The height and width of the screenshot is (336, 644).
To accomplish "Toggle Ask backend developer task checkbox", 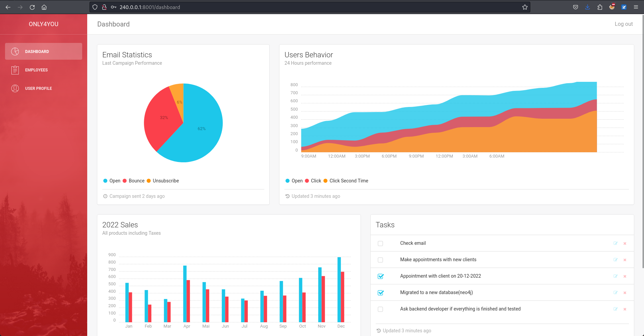I will tap(380, 309).
